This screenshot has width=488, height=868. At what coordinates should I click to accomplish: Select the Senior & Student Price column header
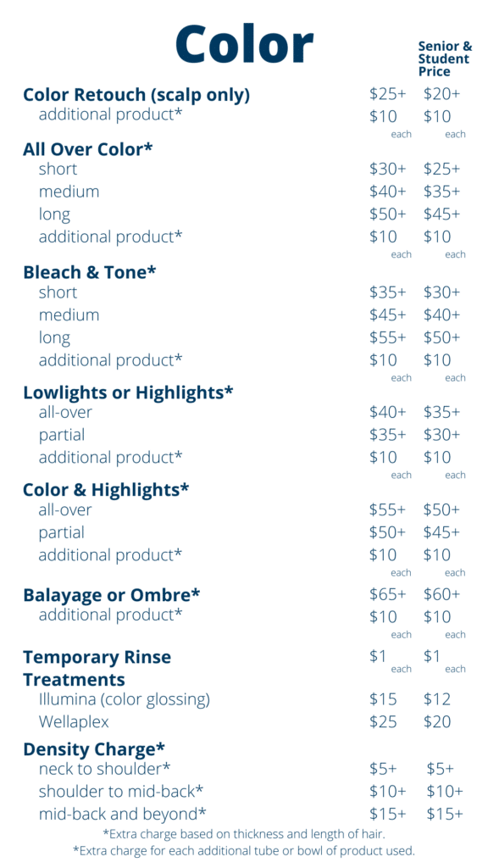click(445, 58)
